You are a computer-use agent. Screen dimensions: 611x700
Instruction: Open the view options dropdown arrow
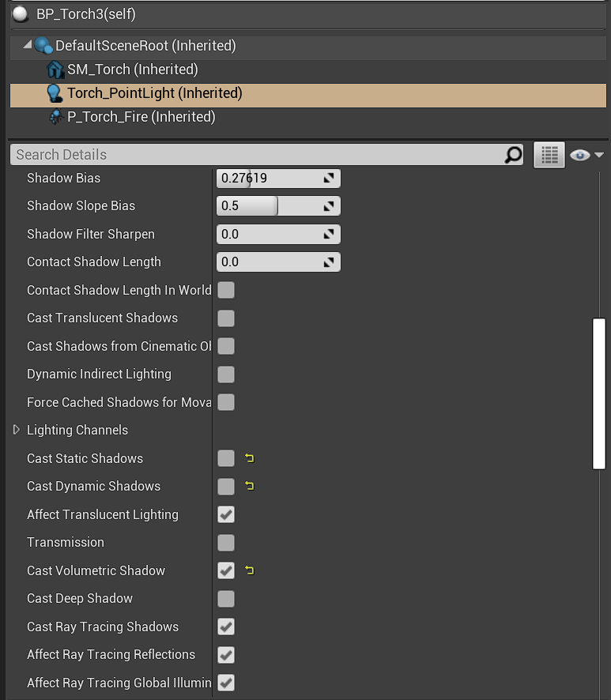598,155
